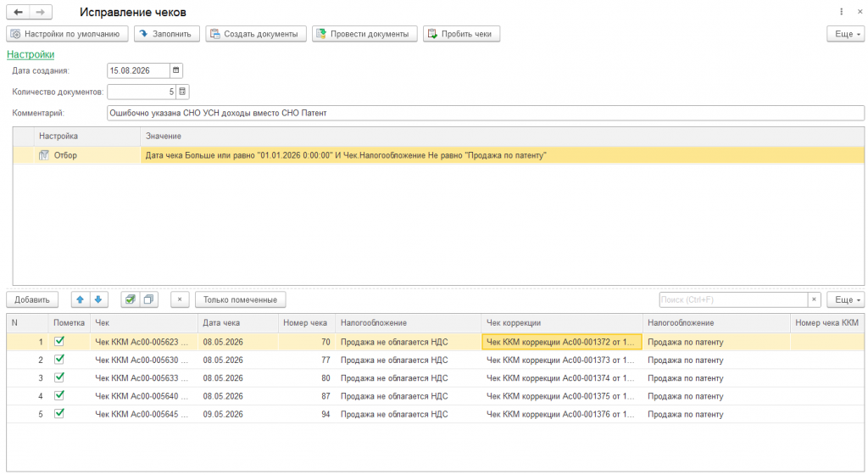The width and height of the screenshot is (868, 475).
Task: Select Чек ККМ Ас00-005623 cell
Action: click(144, 342)
